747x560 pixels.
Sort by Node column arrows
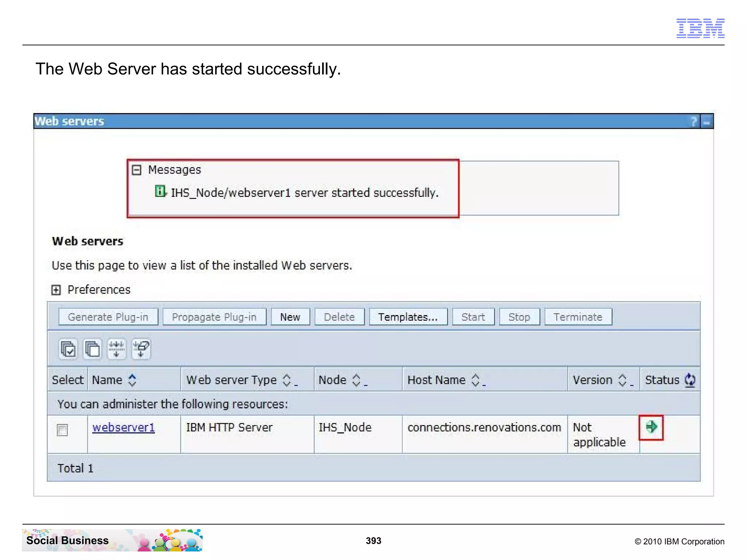pos(356,380)
